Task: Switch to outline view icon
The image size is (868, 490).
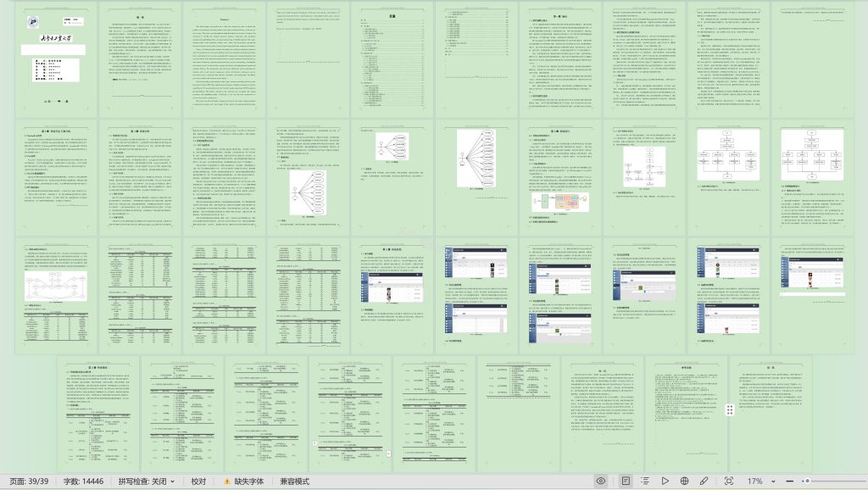Action: (x=645, y=482)
